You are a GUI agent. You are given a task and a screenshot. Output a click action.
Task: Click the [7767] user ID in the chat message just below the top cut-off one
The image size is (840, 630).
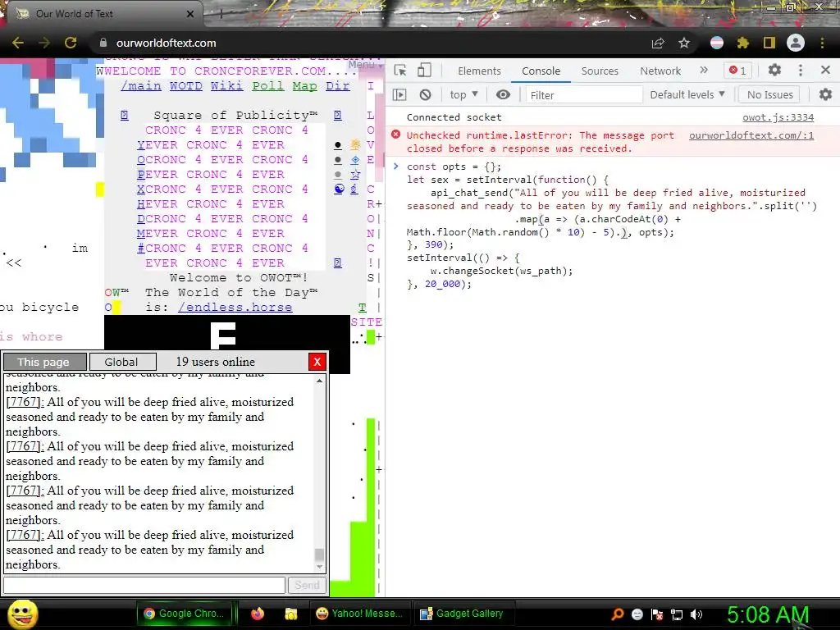25,402
